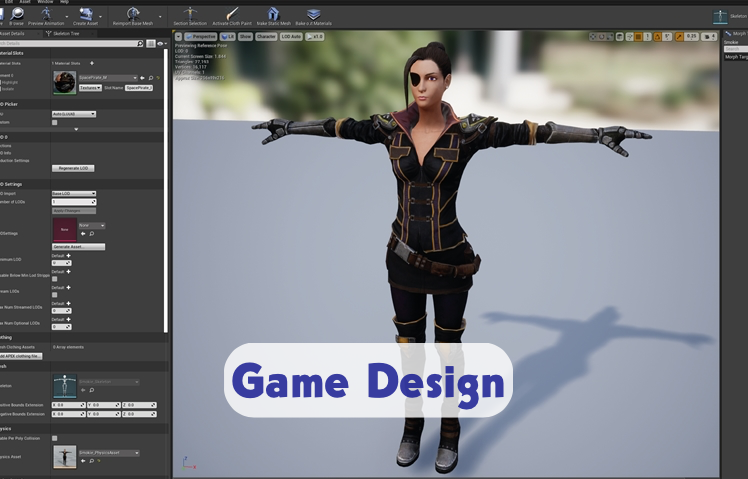Open camera speed setting in viewport
The image size is (748, 479).
pyautogui.click(x=710, y=36)
